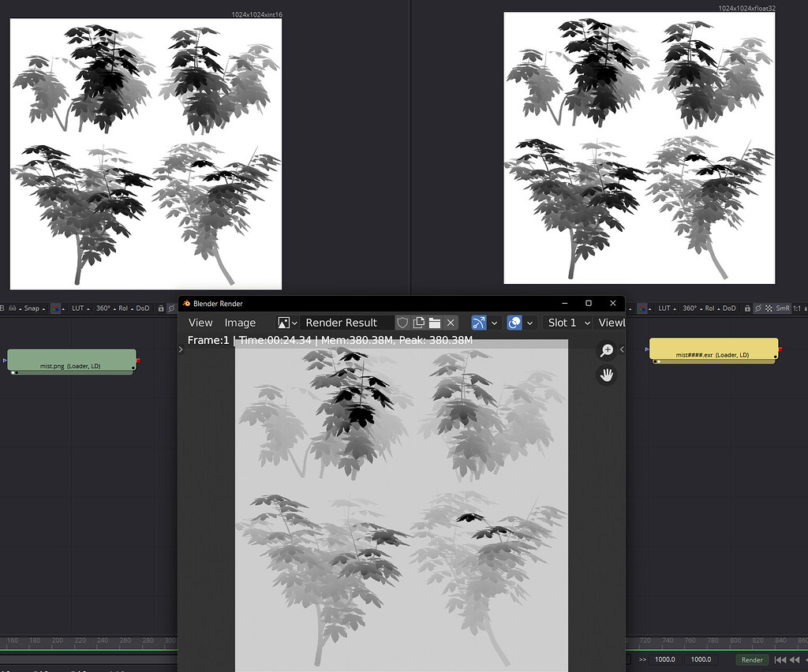Viewport: 808px width, 672px height.
Task: Toggle SmR in the right viewer toolbar
Action: coord(783,308)
